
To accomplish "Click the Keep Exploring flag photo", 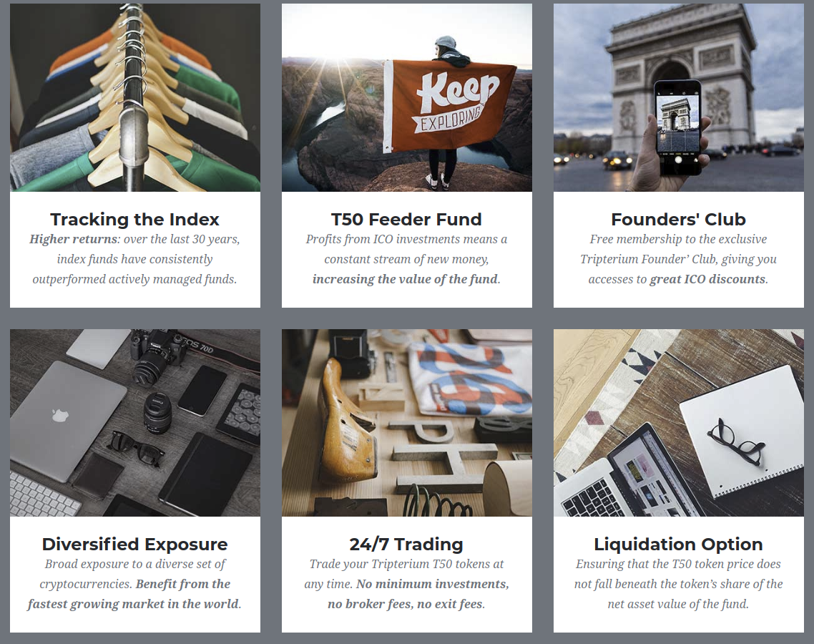I will [406, 97].
